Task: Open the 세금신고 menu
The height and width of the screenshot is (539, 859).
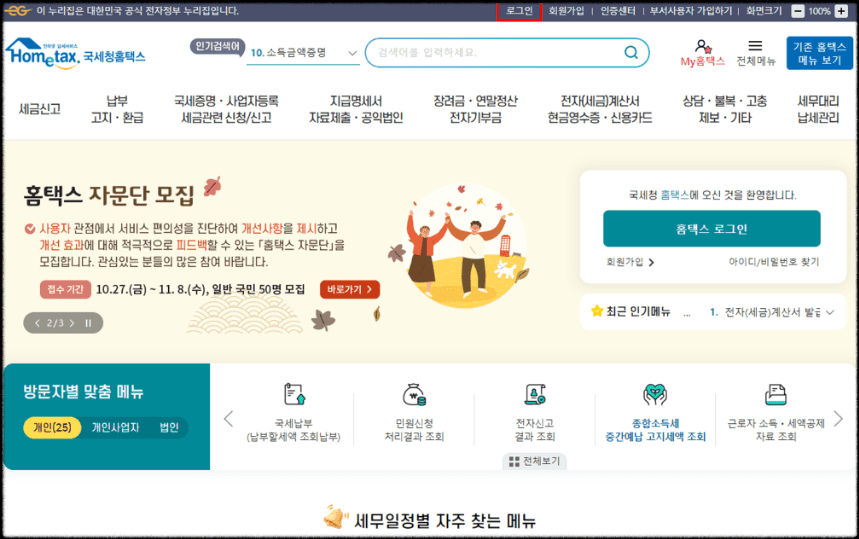Action: [39, 109]
